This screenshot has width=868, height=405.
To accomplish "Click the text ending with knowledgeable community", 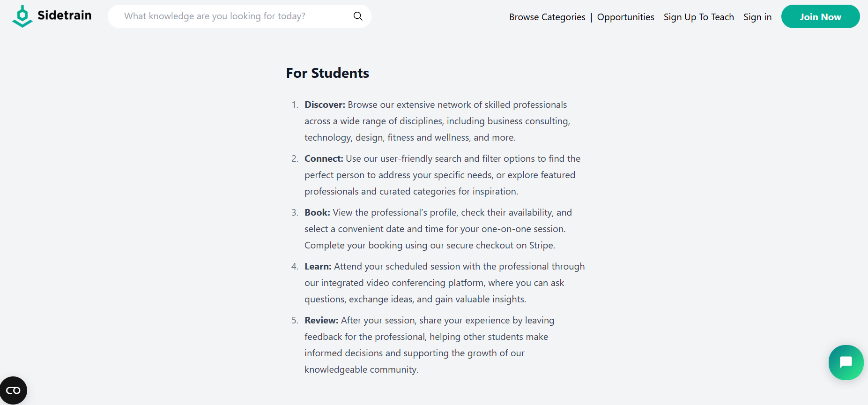I will pos(361,369).
